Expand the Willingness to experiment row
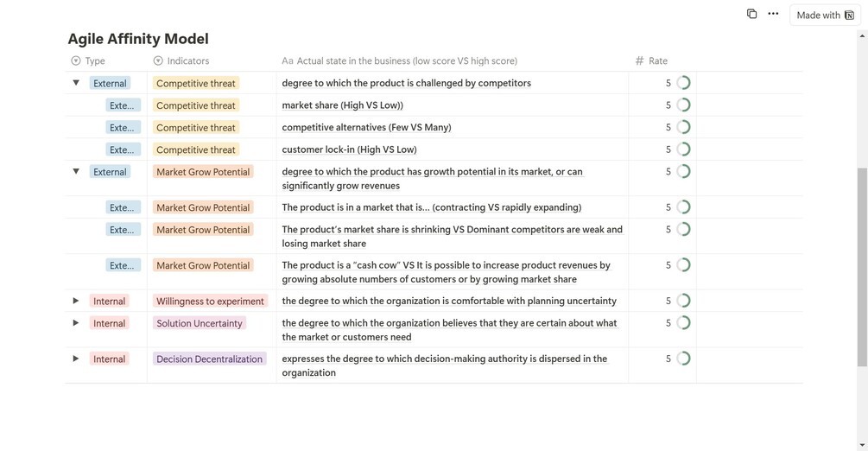The width and height of the screenshot is (868, 451). (76, 301)
